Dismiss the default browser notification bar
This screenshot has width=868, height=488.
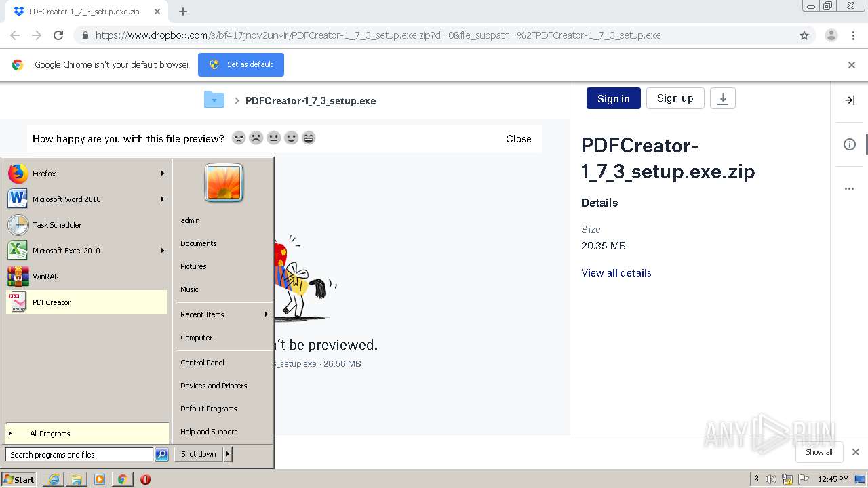[x=852, y=65]
